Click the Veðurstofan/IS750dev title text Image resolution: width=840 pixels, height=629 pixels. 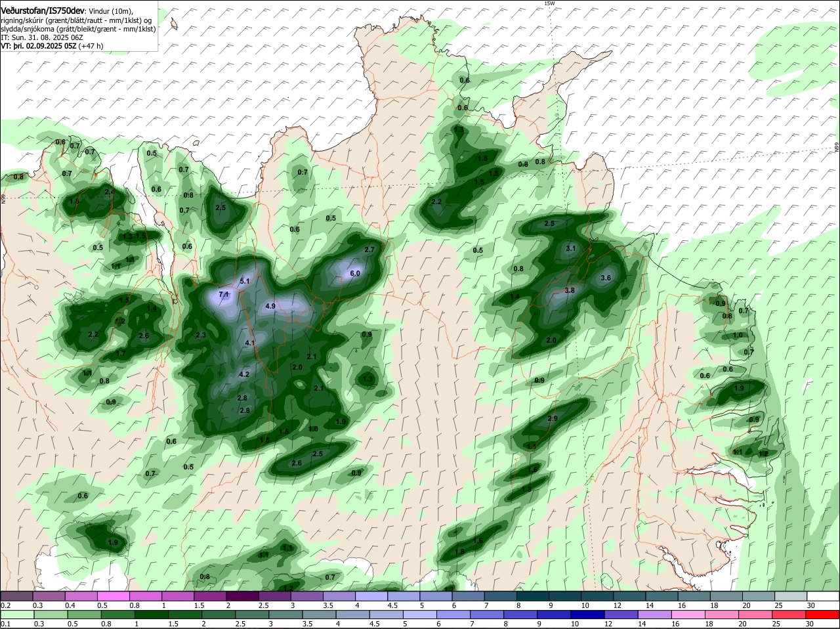pyautogui.click(x=43, y=11)
